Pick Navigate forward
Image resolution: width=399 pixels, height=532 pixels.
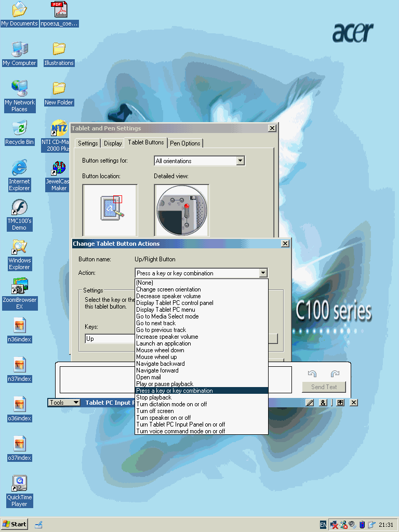pyautogui.click(x=201, y=370)
